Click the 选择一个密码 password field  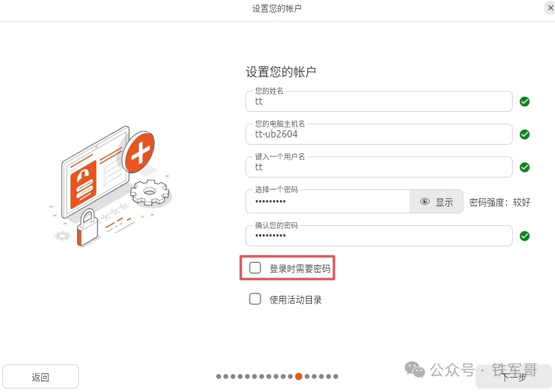[329, 201]
